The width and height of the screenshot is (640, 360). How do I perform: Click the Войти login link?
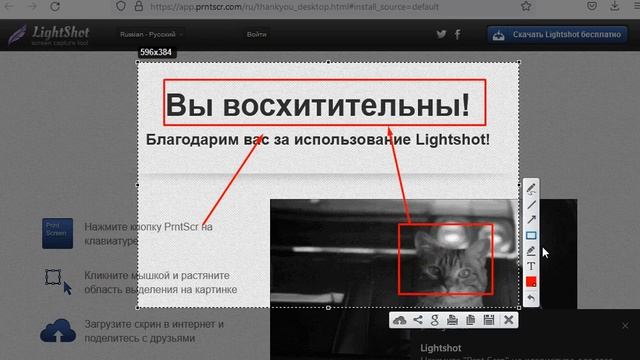coord(256,34)
